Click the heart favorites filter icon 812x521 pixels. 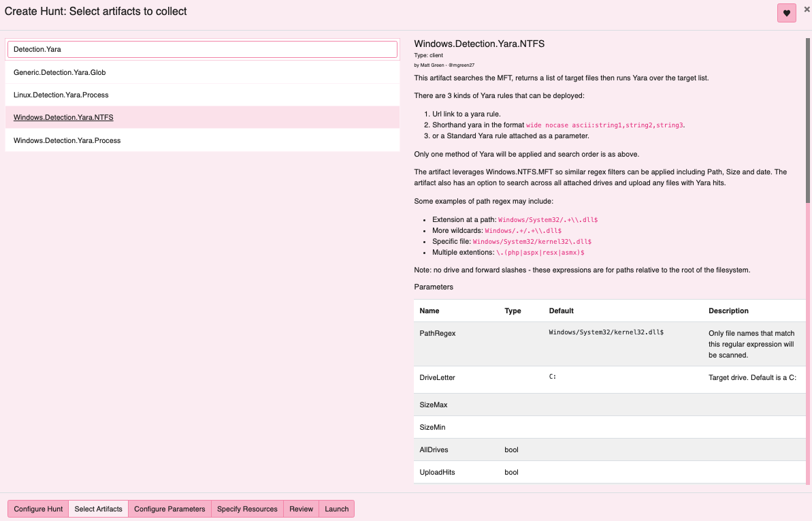786,13
